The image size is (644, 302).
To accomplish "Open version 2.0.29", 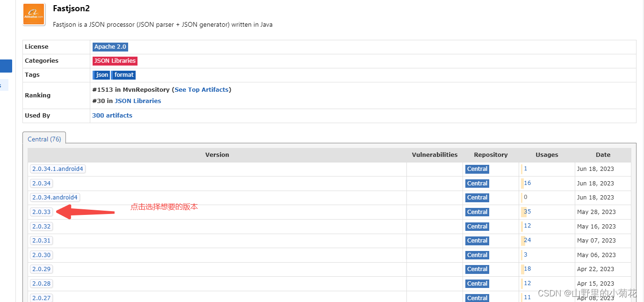I will click(x=42, y=269).
